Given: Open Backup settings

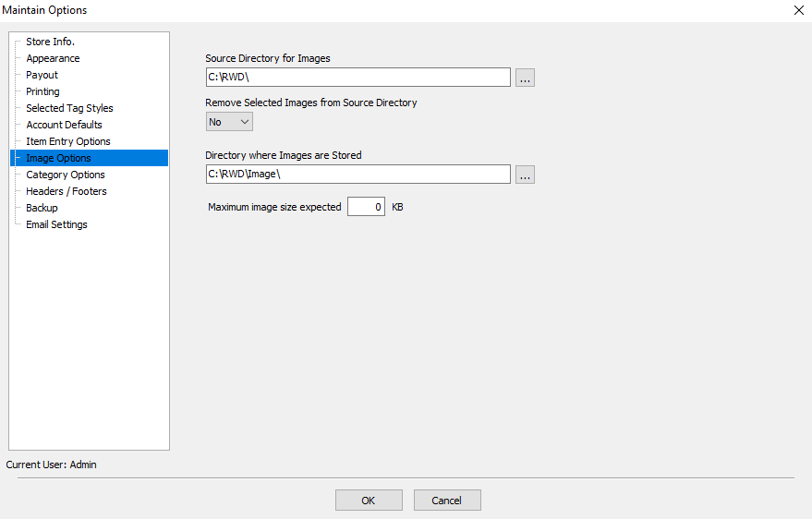Looking at the screenshot, I should 42,208.
